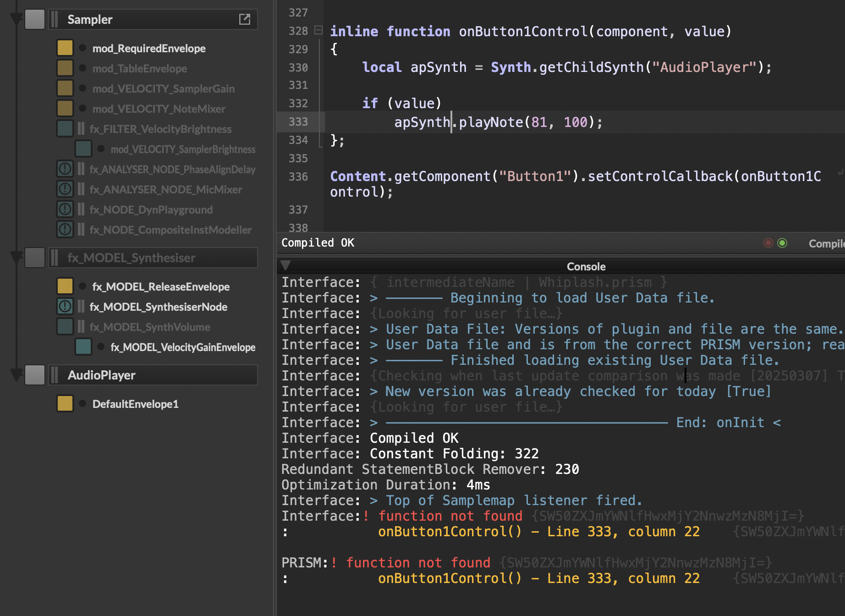
Task: Click fx_NODE_CompositeInstModeller power icon
Action: [x=65, y=229]
